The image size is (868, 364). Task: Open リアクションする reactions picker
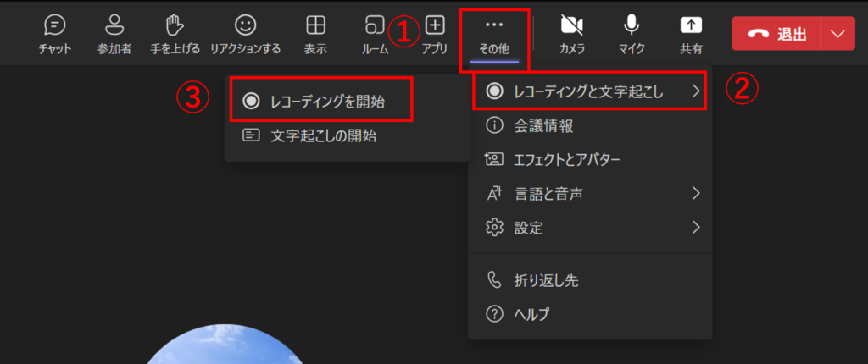(x=245, y=34)
